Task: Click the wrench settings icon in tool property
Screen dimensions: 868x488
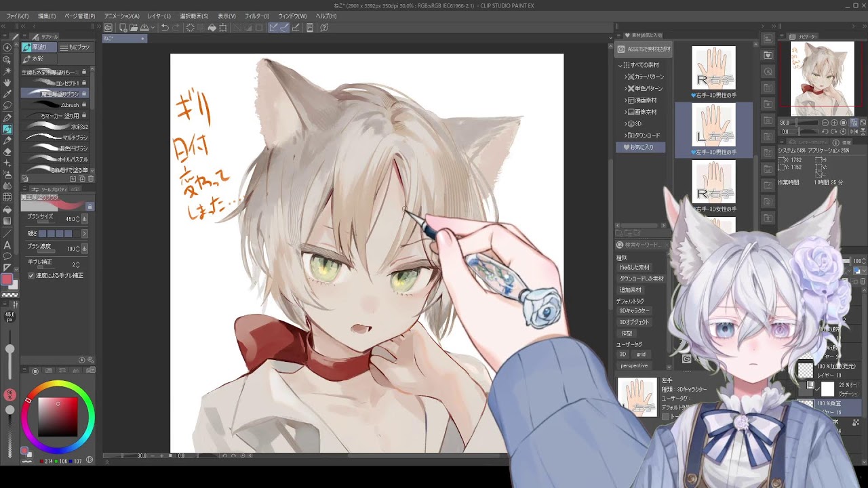Action: pos(91,360)
